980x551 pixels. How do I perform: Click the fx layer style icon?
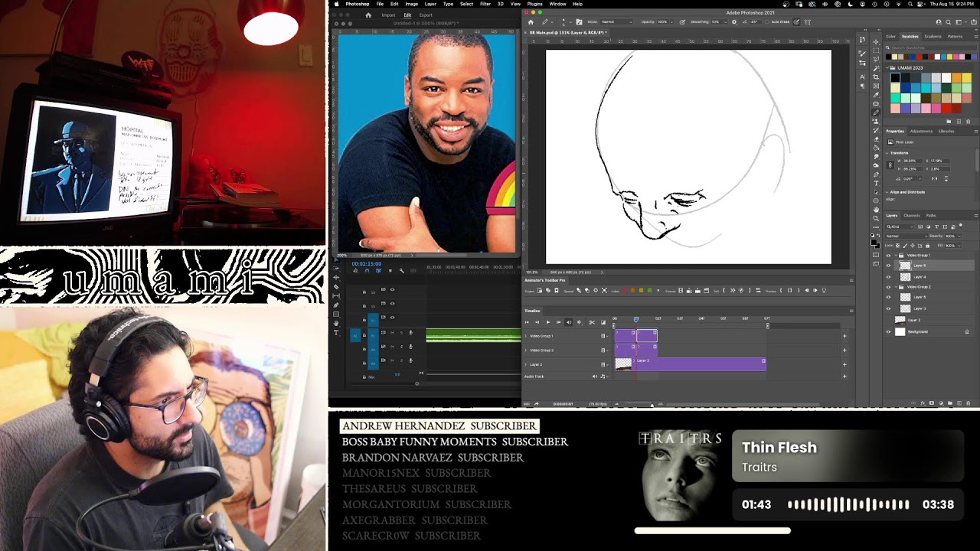(x=923, y=403)
